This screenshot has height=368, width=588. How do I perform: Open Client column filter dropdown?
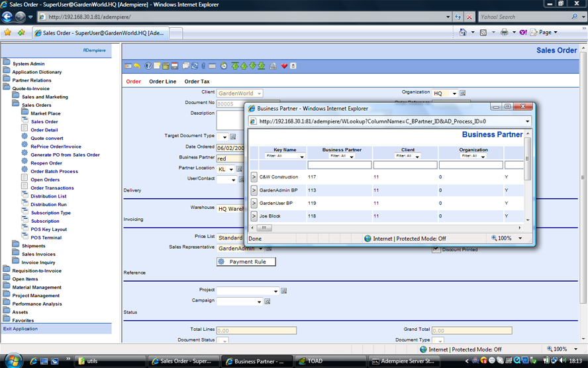click(408, 156)
